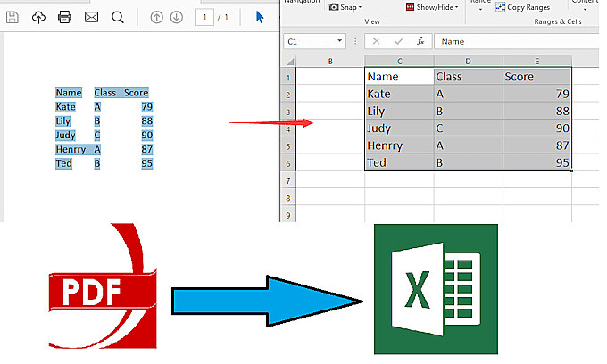Click the Cancel X in formula bar
Image resolution: width=607 pixels, height=364 pixels.
[376, 41]
